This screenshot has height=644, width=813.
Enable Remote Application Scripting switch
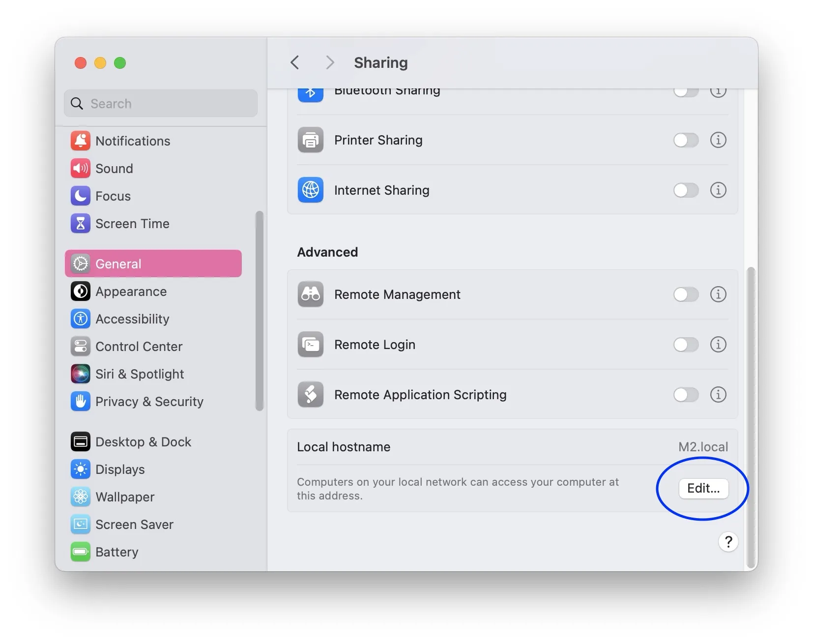click(x=686, y=395)
